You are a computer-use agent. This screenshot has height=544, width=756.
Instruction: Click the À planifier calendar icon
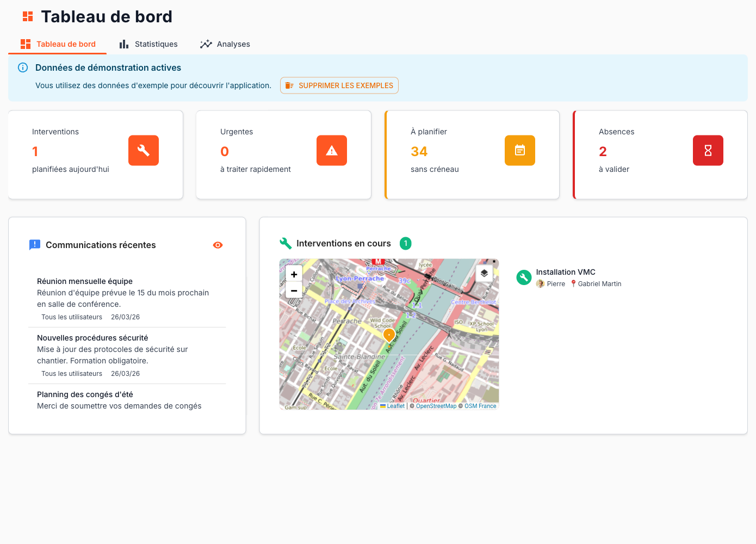click(520, 151)
